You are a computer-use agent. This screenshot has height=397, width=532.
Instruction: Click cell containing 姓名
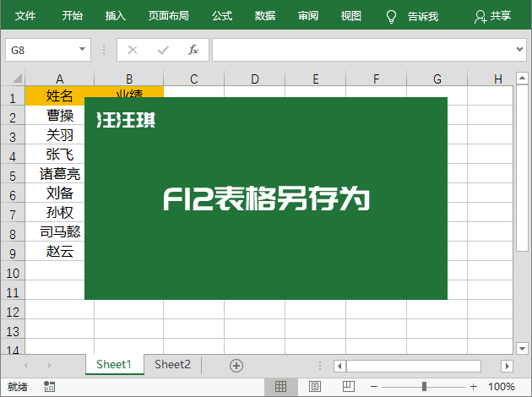(x=59, y=95)
